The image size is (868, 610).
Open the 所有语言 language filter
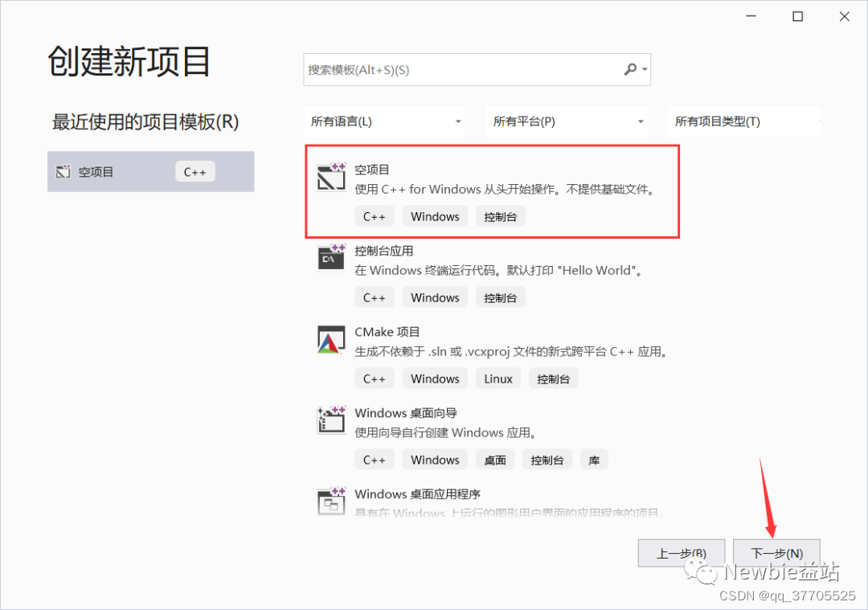[x=385, y=121]
